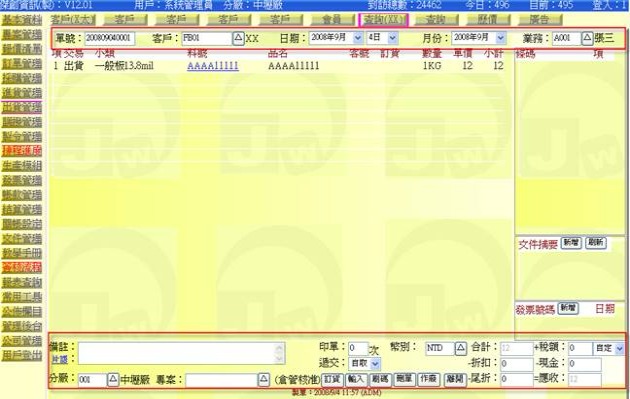Select the 會員 tab at top
Image resolution: width=630 pixels, height=399 pixels.
pyautogui.click(x=331, y=20)
